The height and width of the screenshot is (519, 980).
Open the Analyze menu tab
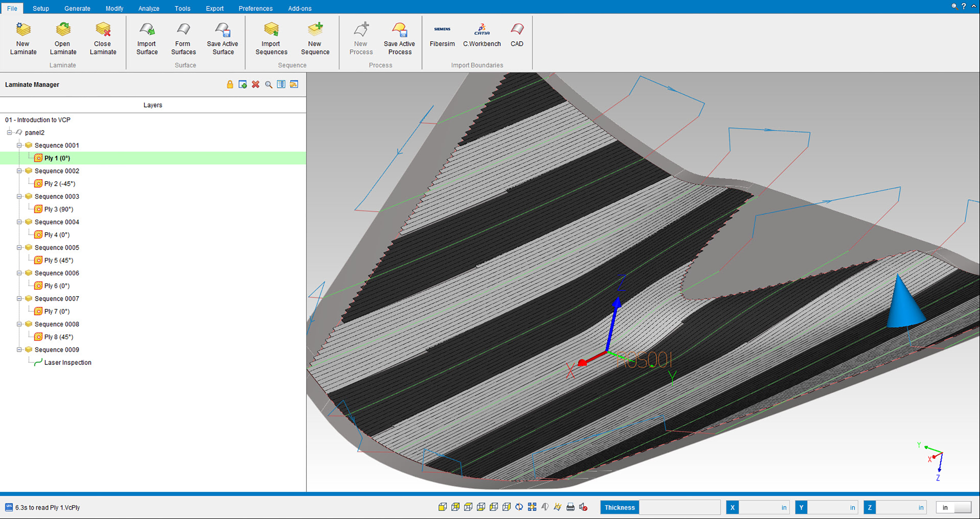click(149, 8)
